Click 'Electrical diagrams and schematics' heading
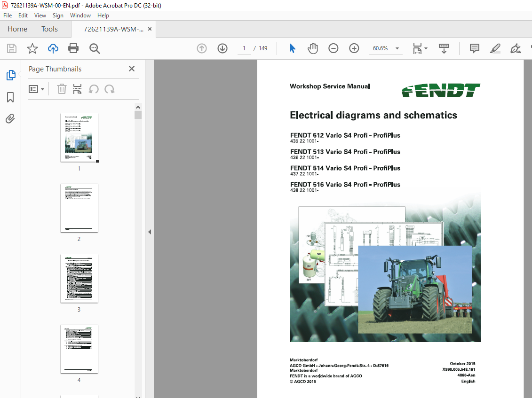This screenshot has width=532, height=398. pos(373,115)
